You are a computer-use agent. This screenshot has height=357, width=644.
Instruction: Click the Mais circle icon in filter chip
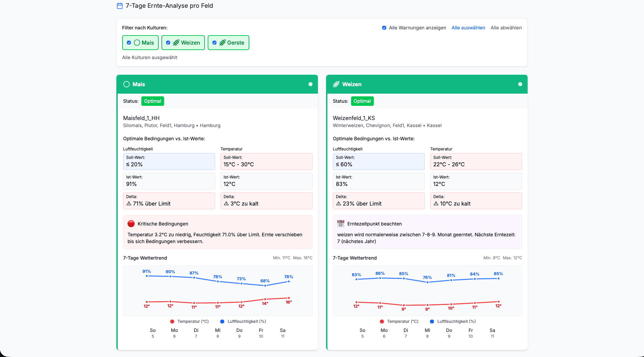pos(137,43)
